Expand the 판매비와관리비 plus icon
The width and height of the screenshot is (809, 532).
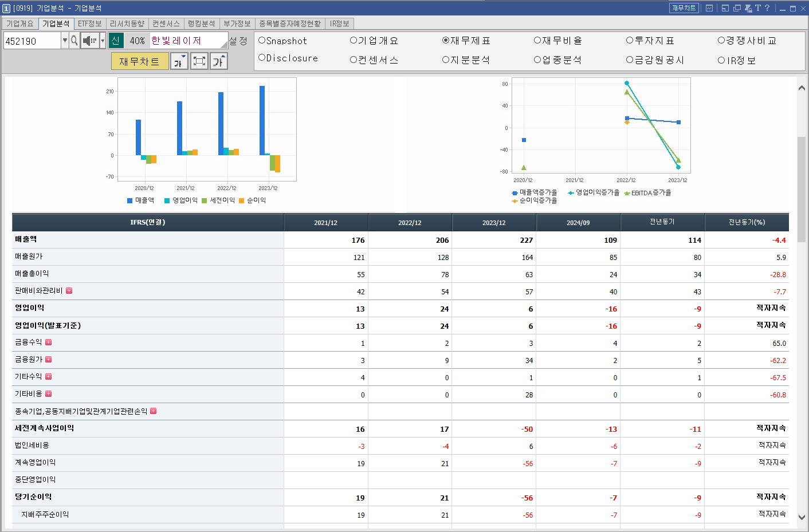pyautogui.click(x=69, y=291)
